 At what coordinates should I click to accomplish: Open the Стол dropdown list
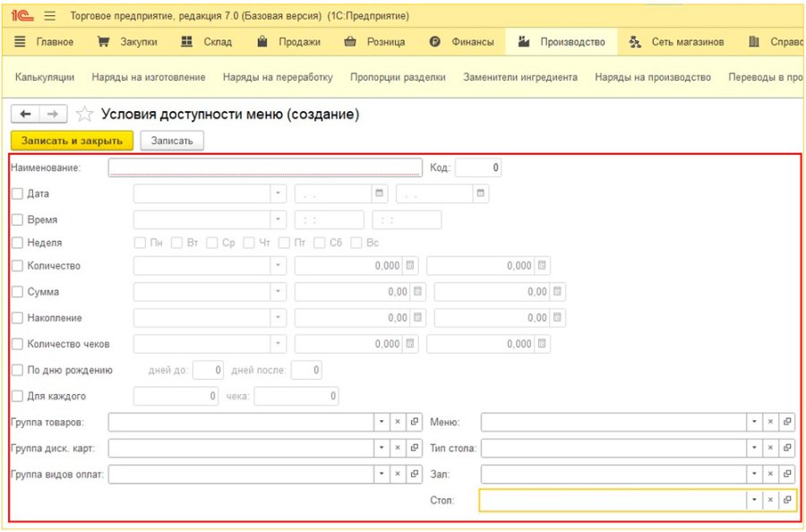(754, 500)
